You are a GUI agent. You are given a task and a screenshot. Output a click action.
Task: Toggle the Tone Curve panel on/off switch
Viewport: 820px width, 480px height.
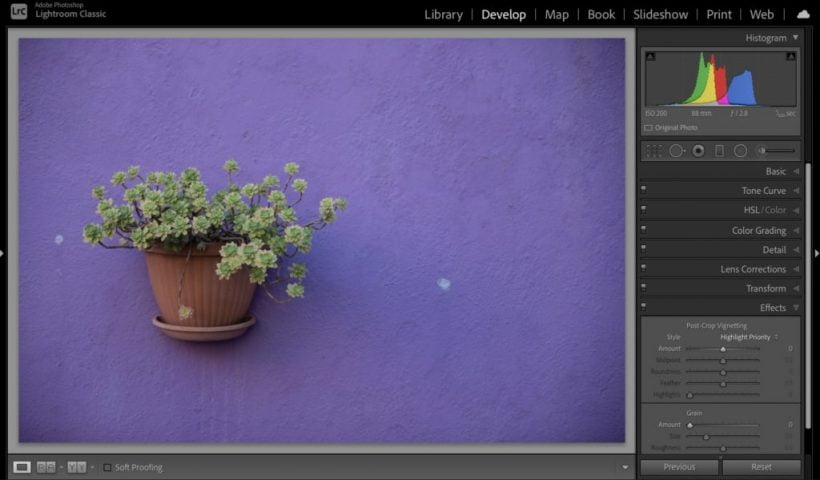[644, 190]
